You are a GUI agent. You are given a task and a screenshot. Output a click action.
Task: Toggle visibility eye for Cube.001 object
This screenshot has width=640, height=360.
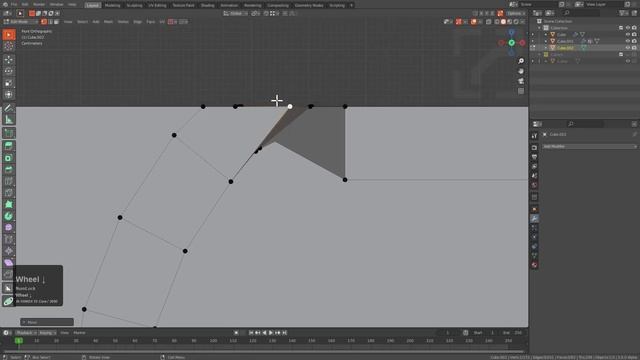(628, 41)
